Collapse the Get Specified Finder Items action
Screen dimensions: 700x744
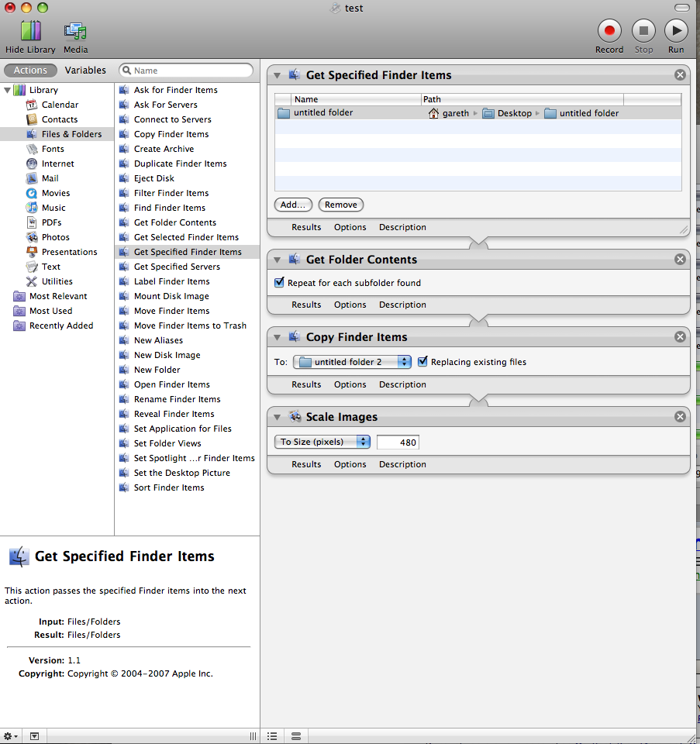pyautogui.click(x=278, y=75)
